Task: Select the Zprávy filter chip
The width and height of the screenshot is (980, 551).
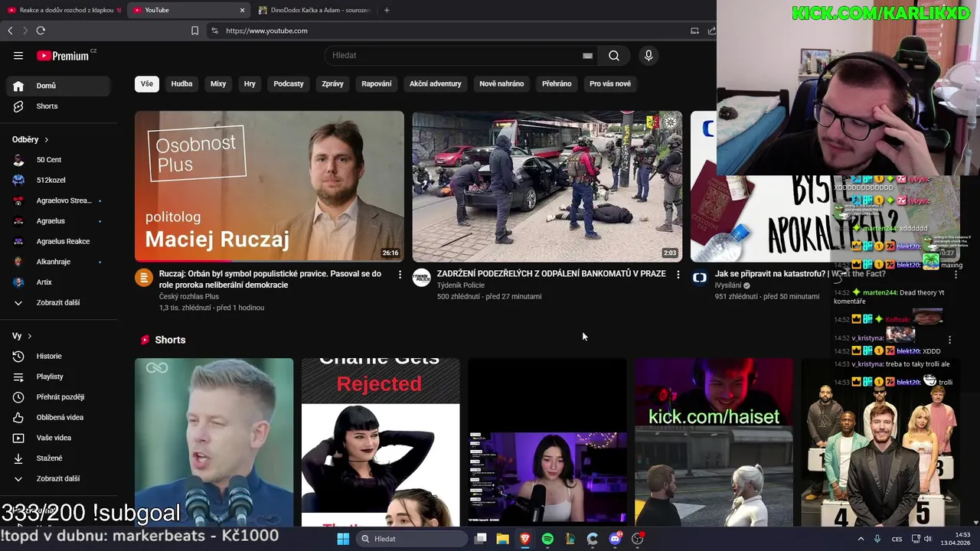Action: click(332, 83)
